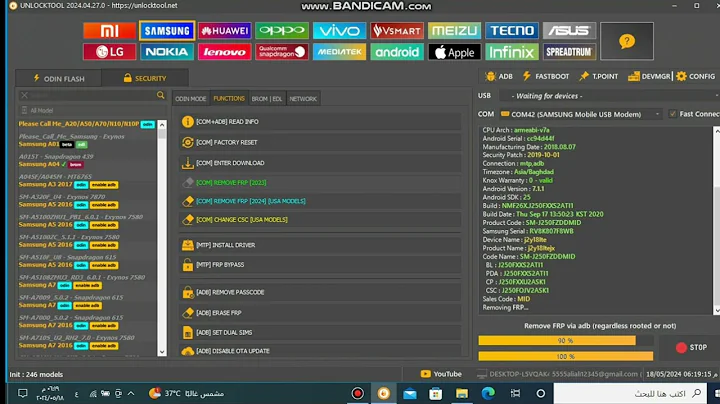Open the CONFIG settings
Viewport: 720px width, 404px height.
click(695, 76)
